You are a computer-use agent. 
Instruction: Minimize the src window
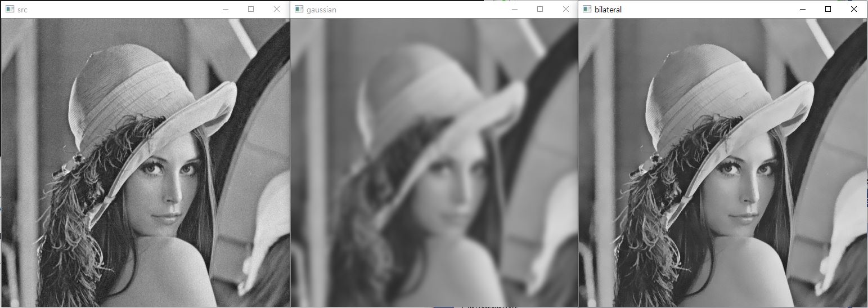[226, 10]
